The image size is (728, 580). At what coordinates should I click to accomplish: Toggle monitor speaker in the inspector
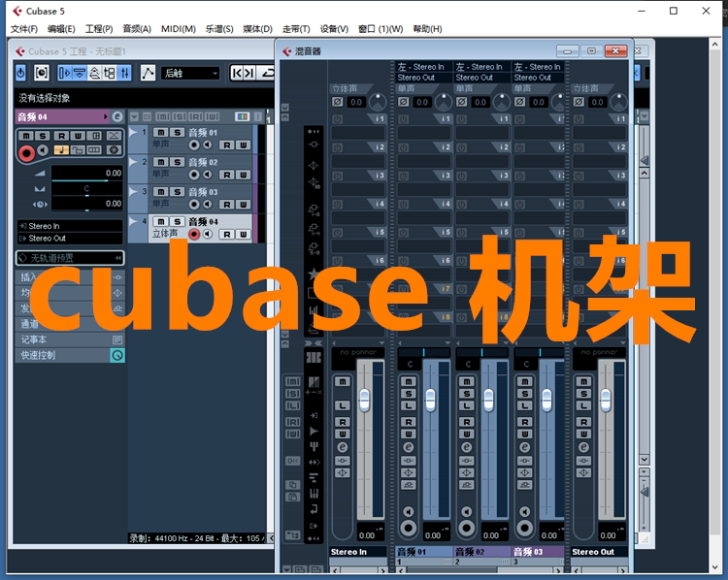[x=43, y=150]
